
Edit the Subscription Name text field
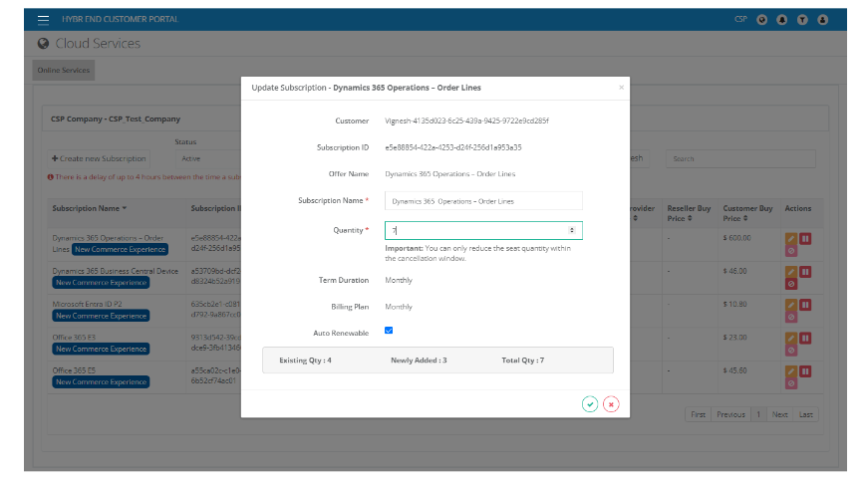[x=483, y=201]
